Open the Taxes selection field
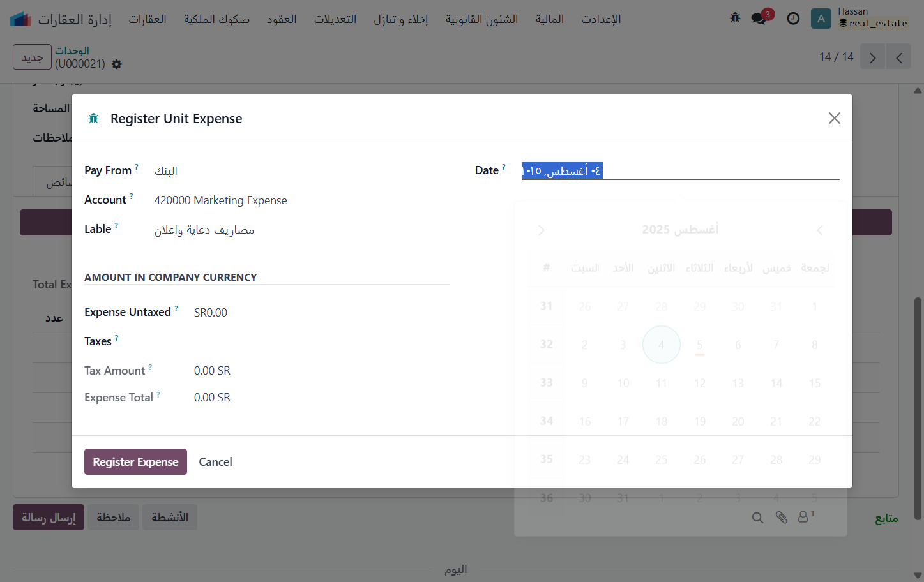 point(322,341)
